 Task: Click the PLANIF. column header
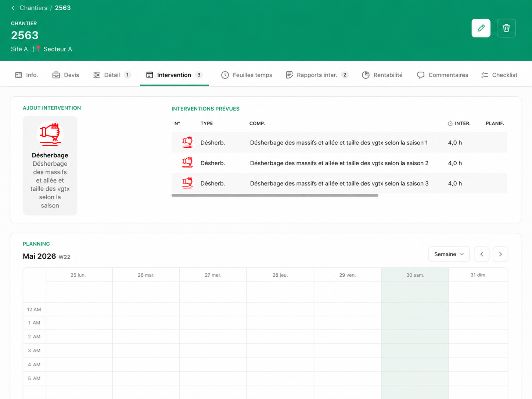coord(495,123)
